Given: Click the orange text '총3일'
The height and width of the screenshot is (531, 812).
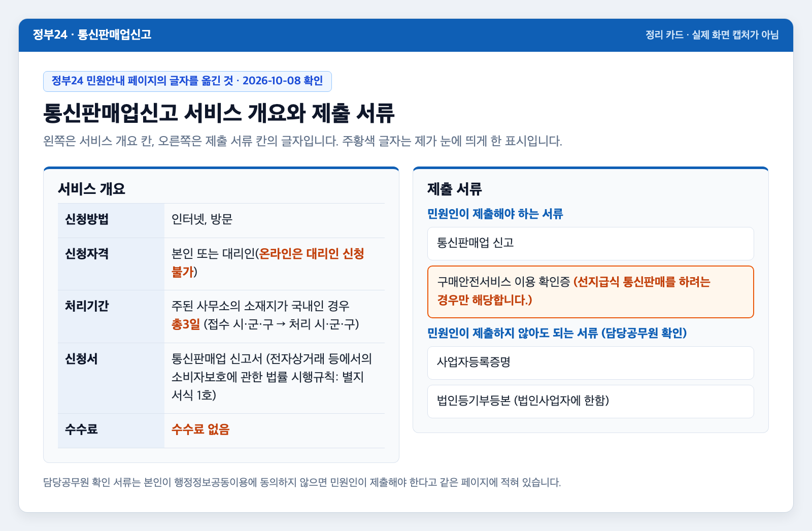Looking at the screenshot, I should tap(186, 324).
